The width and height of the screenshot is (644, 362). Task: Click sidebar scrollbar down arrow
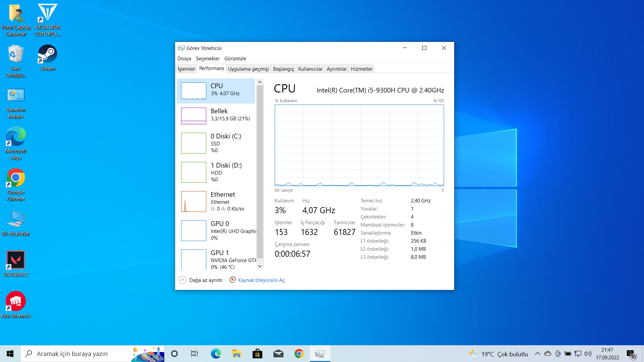260,266
